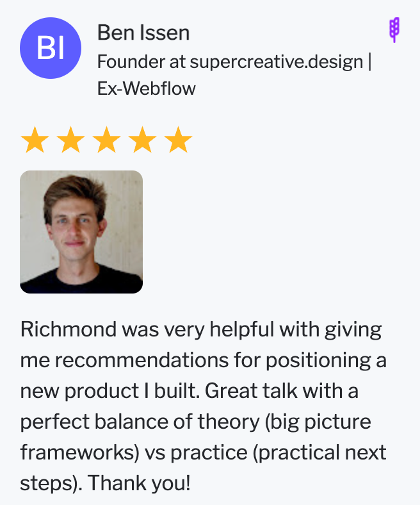
Task: Click the words '(big picture' in the review
Action: 318,422
